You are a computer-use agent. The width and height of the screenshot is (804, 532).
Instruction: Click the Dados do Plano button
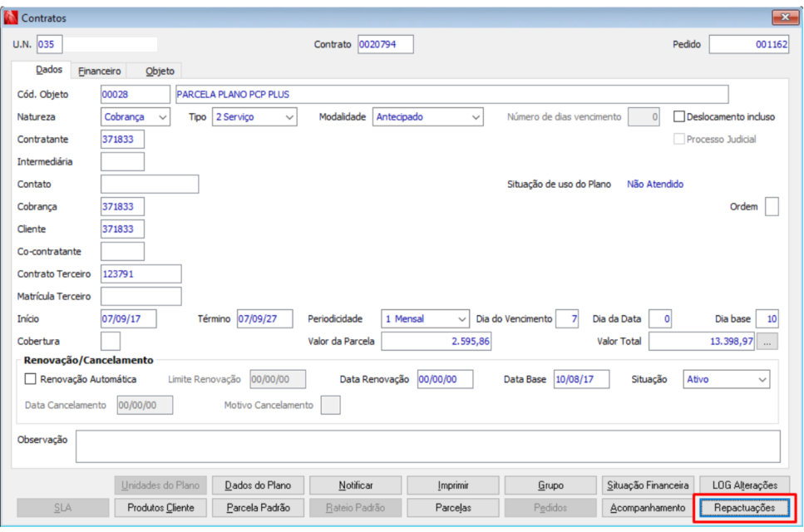pyautogui.click(x=258, y=485)
